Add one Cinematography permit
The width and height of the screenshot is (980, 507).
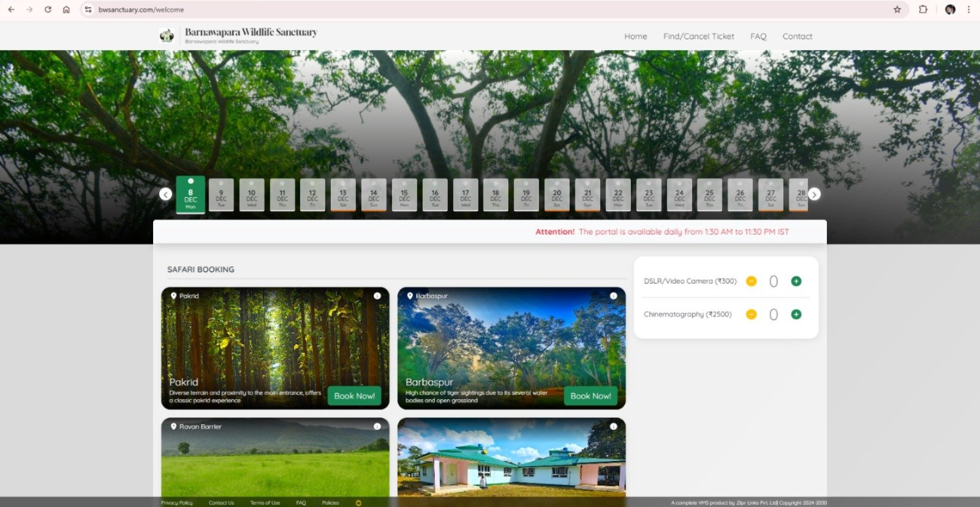tap(796, 314)
